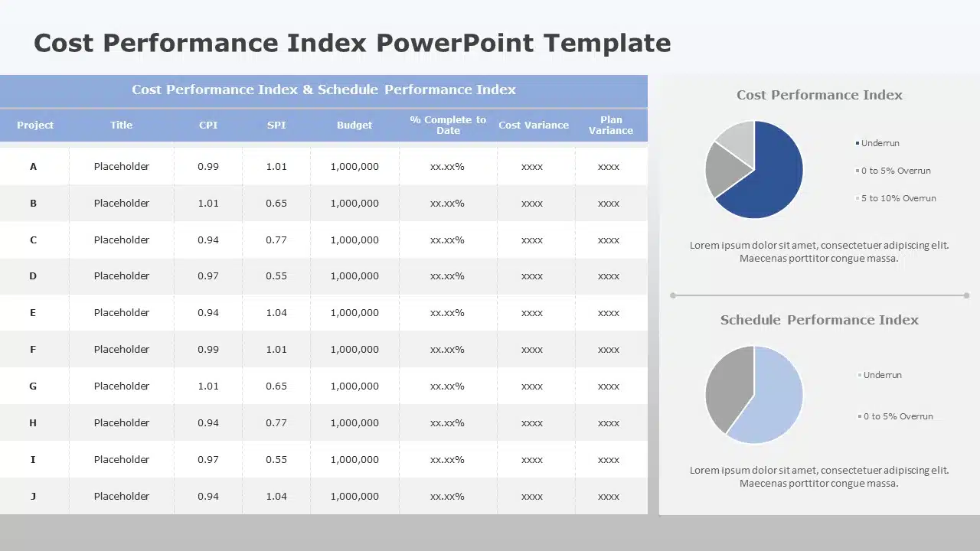
Task: Click the % Complete to Date header
Action: point(448,125)
